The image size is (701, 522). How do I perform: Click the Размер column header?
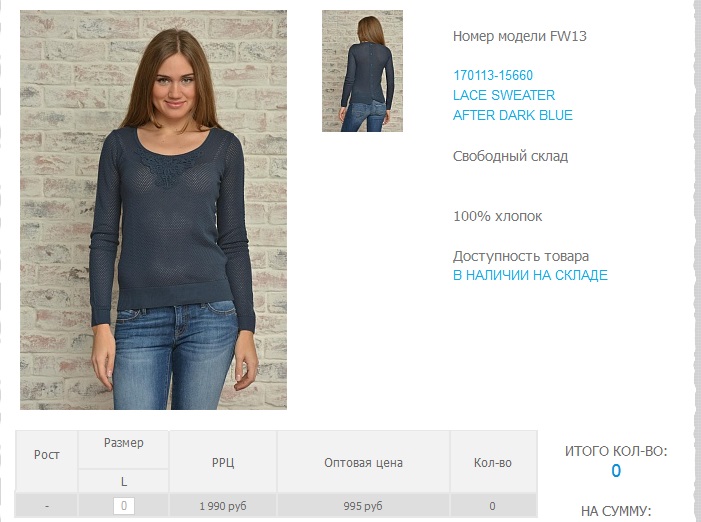[123, 443]
